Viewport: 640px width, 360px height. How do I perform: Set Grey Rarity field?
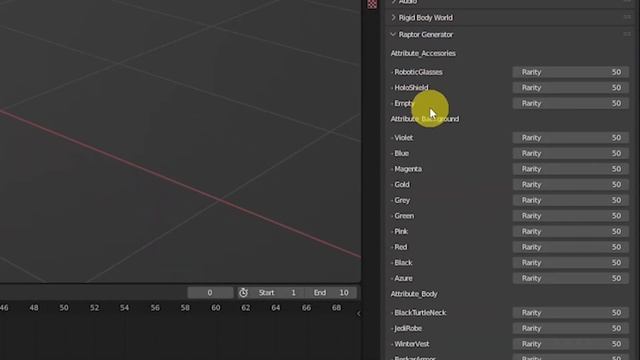pos(571,200)
